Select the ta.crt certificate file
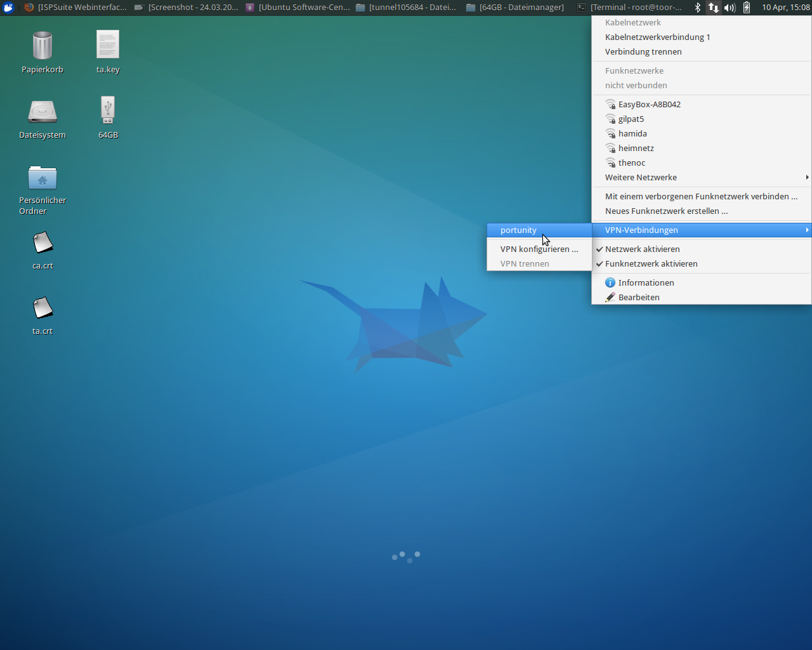 point(43,308)
